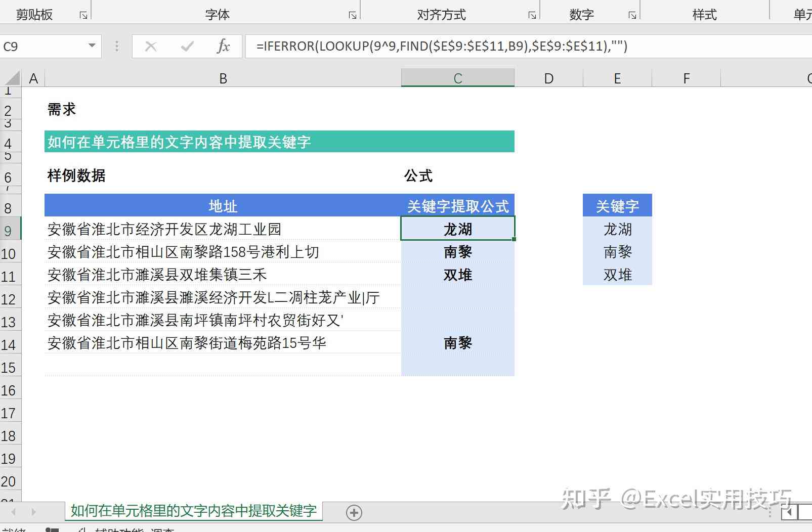The width and height of the screenshot is (812, 532).
Task: Click the formula bar resize dots handle
Action: click(117, 47)
